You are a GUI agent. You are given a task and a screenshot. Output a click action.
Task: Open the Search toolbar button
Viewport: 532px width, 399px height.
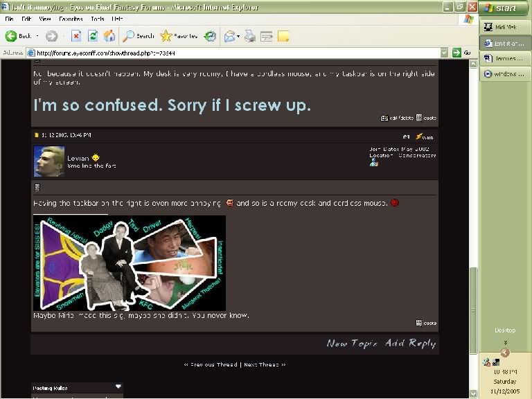pos(138,36)
